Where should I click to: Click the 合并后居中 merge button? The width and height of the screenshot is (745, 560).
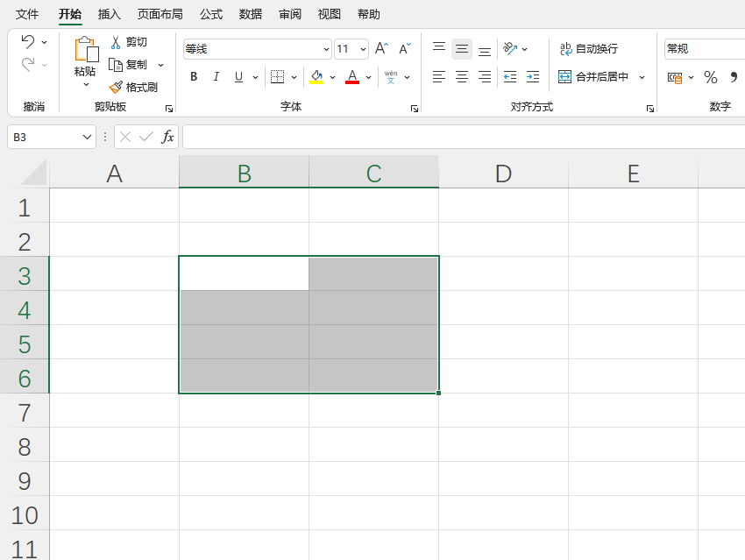click(593, 76)
